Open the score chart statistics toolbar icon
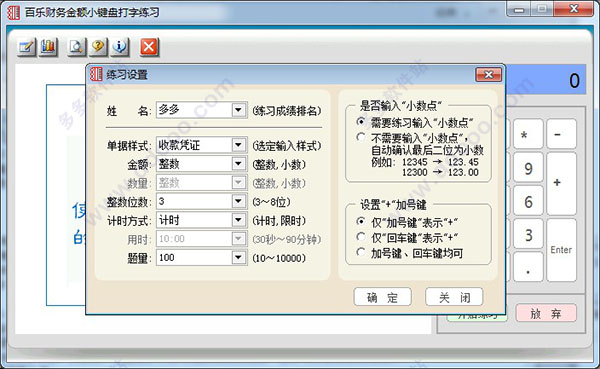Viewport: 600px width, 369px height. [x=48, y=47]
